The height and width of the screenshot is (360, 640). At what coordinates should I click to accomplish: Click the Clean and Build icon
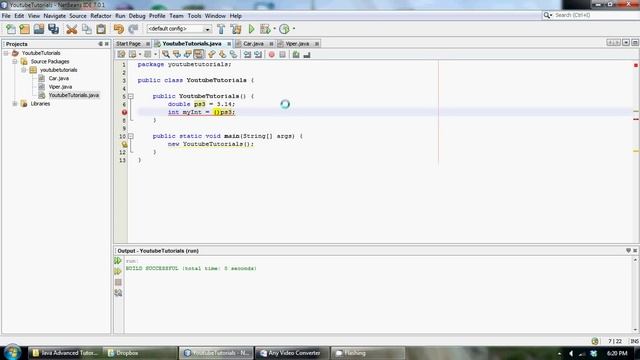pos(236,29)
